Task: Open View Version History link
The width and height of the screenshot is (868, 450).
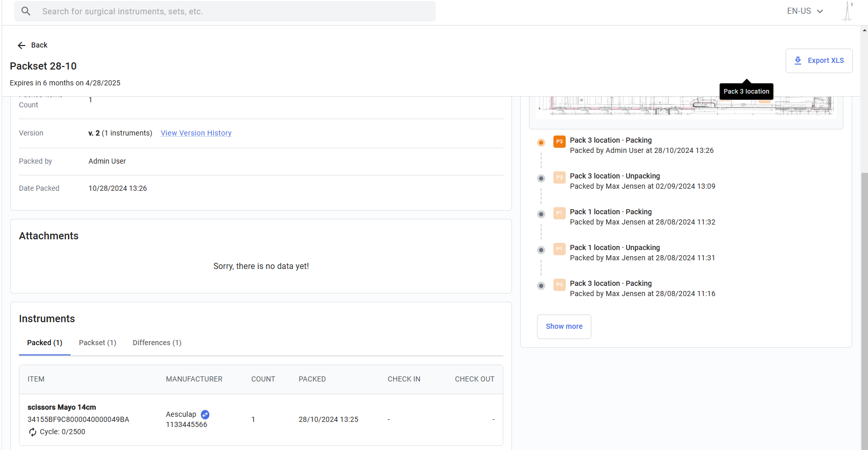Action: pos(196,133)
